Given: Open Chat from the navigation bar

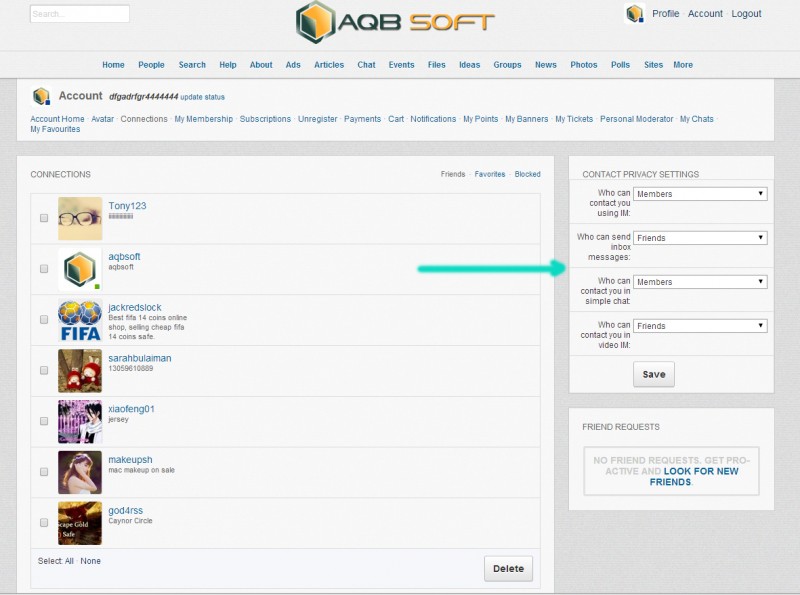Looking at the screenshot, I should pyautogui.click(x=366, y=65).
